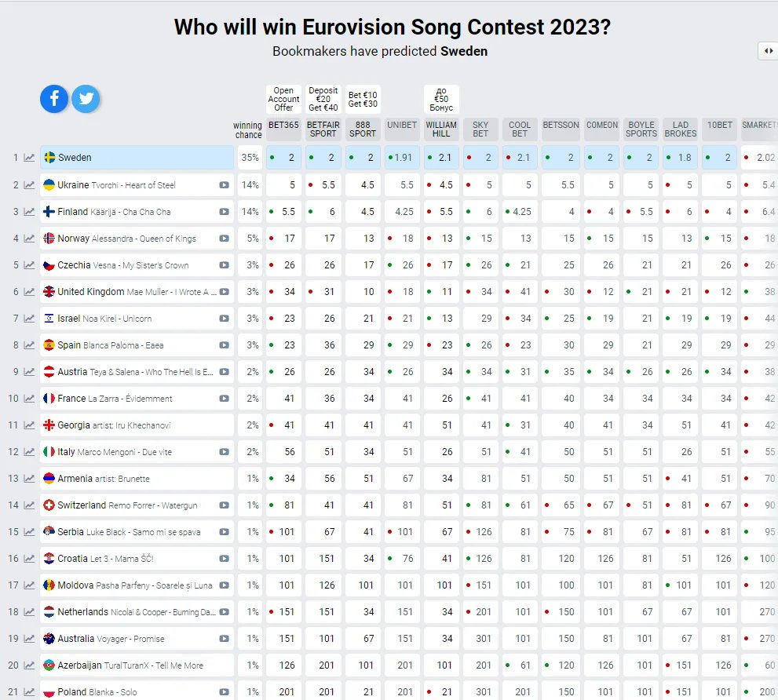Play the video for Israel's Unicorn
Screen dimensions: 778x700
click(x=225, y=319)
